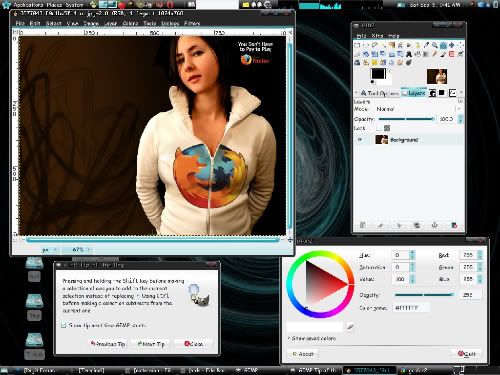The image size is (500, 375).
Task: Swap foreground and background colors arrow
Action: coord(389,71)
